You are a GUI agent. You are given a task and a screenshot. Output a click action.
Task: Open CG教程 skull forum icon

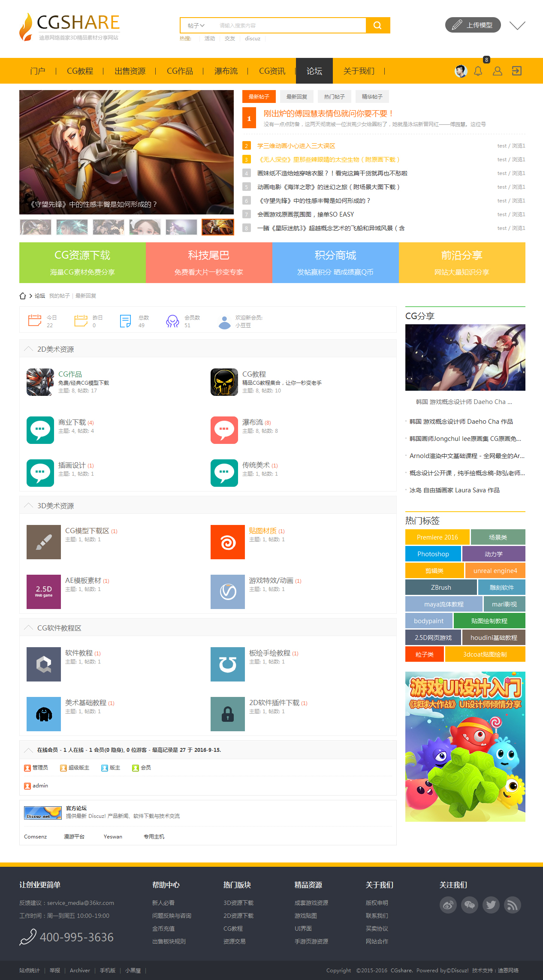(224, 382)
